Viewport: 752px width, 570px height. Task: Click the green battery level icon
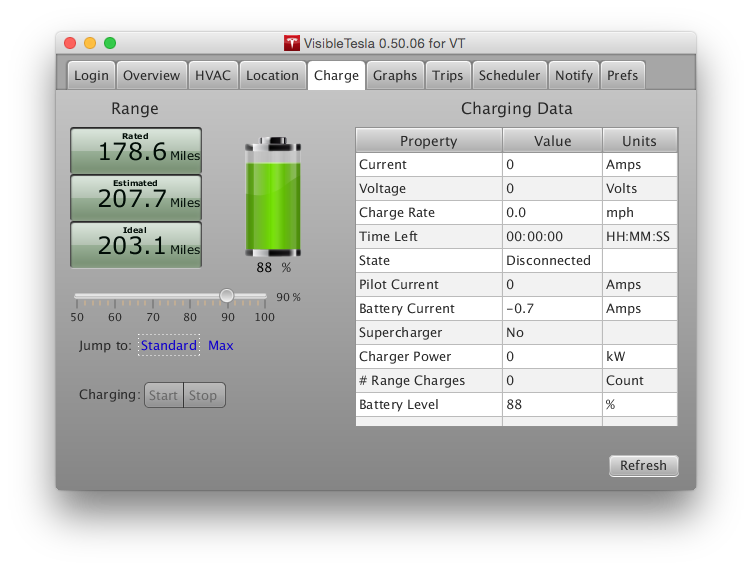273,197
